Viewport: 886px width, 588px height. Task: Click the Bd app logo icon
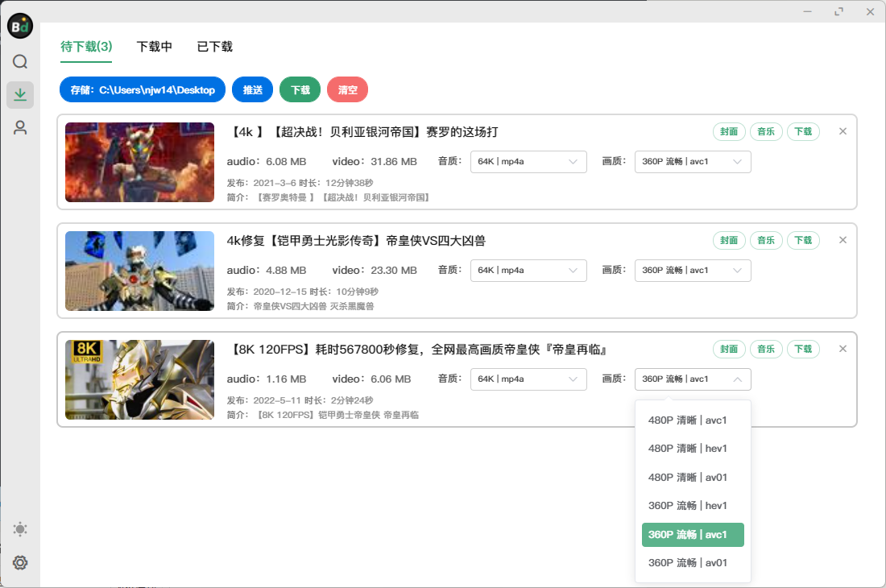click(x=20, y=26)
